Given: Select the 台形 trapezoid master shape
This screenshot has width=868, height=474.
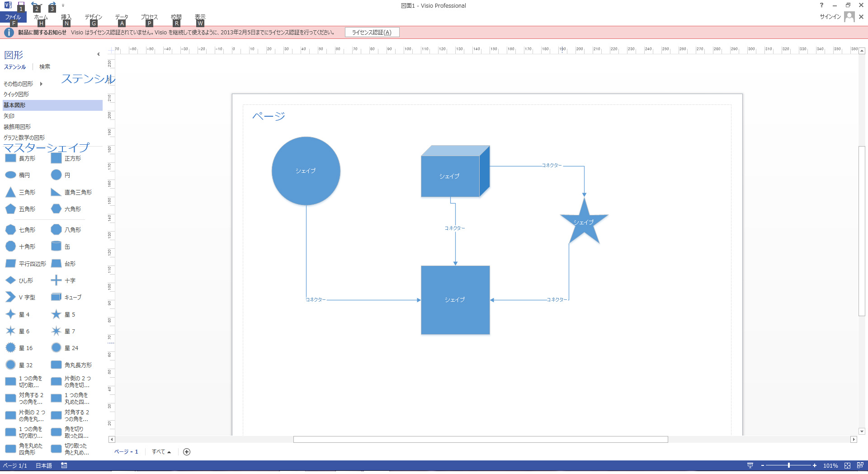Looking at the screenshot, I should [63, 264].
